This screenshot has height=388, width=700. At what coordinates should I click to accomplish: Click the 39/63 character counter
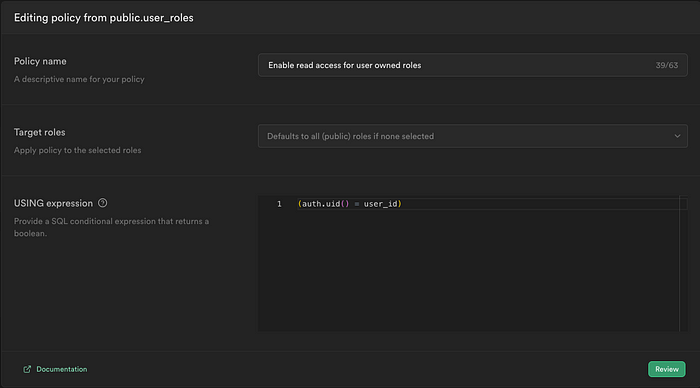pyautogui.click(x=667, y=66)
